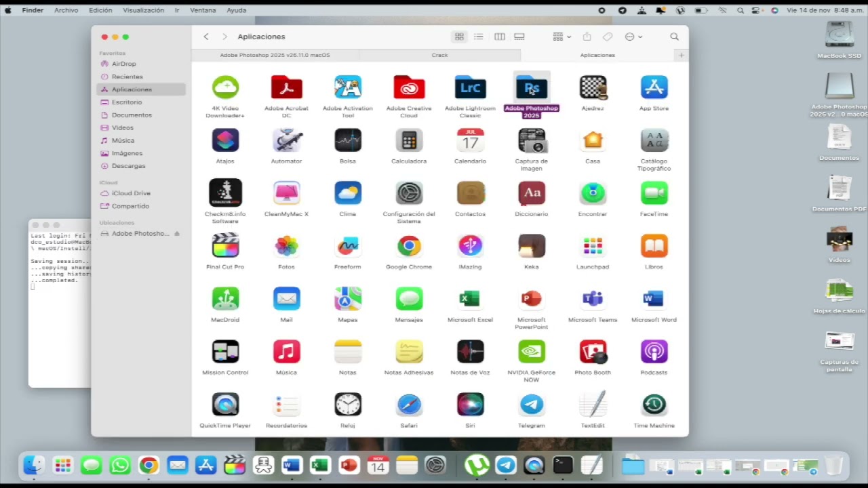868x488 pixels.
Task: Click the Terminal window behind Finder
Action: 60,304
